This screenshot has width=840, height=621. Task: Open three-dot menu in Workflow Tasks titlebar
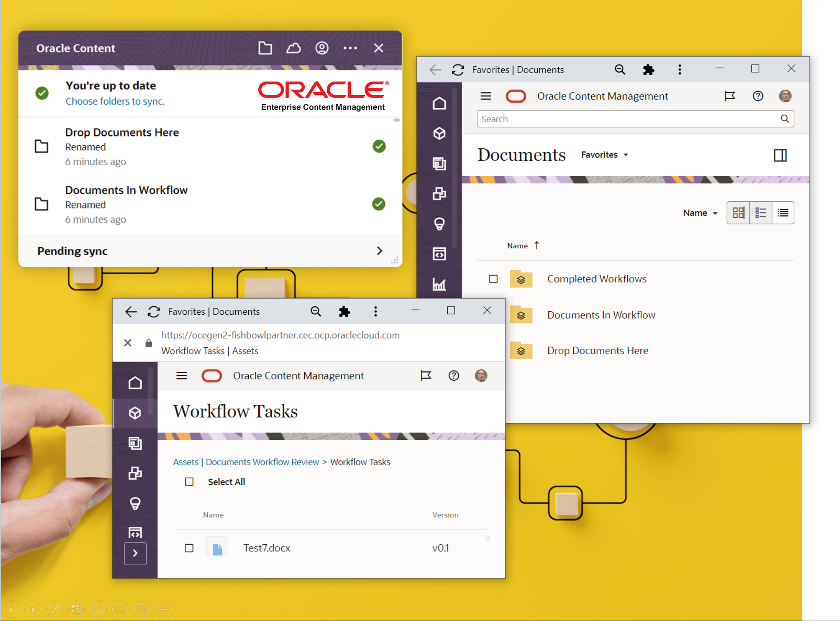point(376,312)
